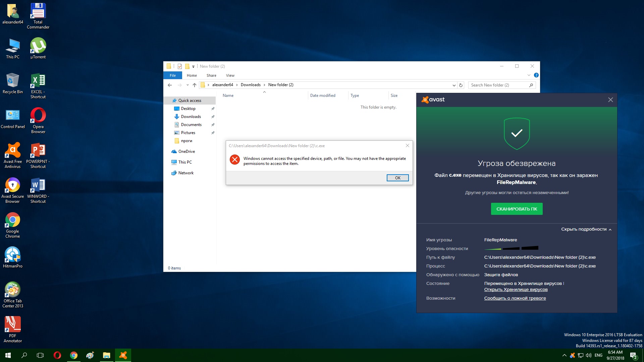Collapse Avast details with Скрыть подробности
Screen dimensions: 644x362
(x=586, y=229)
